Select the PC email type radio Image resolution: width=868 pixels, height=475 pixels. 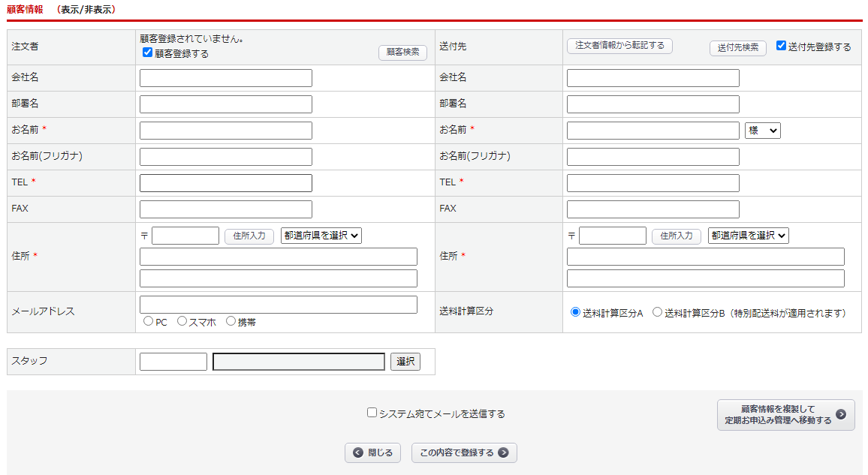(x=148, y=321)
